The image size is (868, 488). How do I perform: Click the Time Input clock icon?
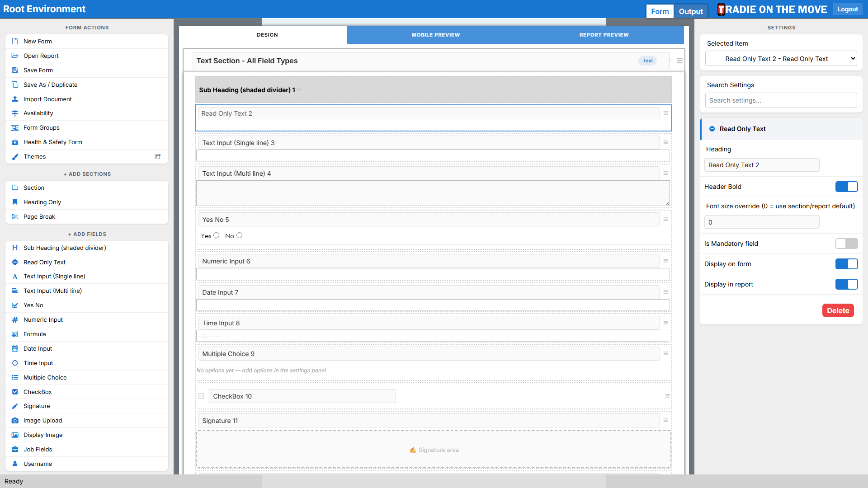(x=15, y=363)
